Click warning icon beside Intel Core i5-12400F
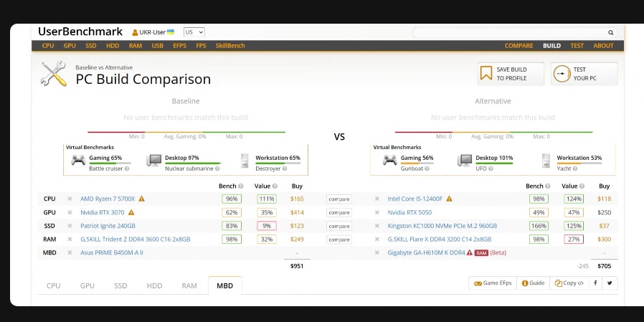The height and width of the screenshot is (322, 644). 450,199
